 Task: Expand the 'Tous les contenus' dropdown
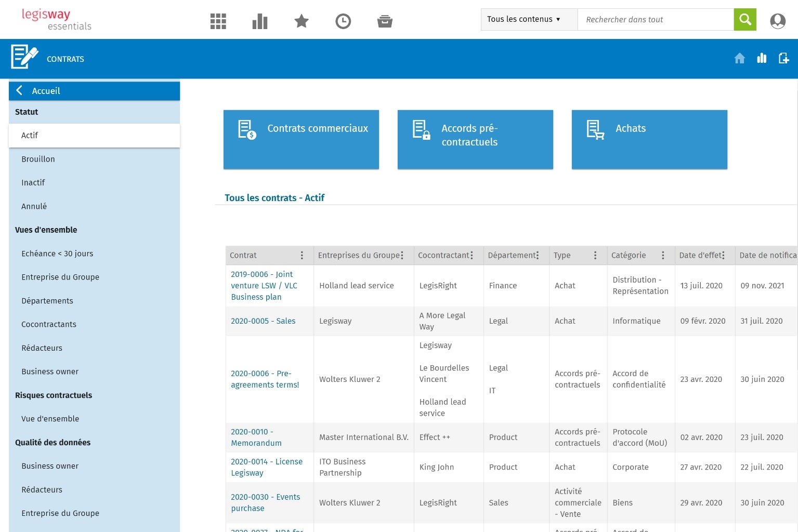[528, 20]
